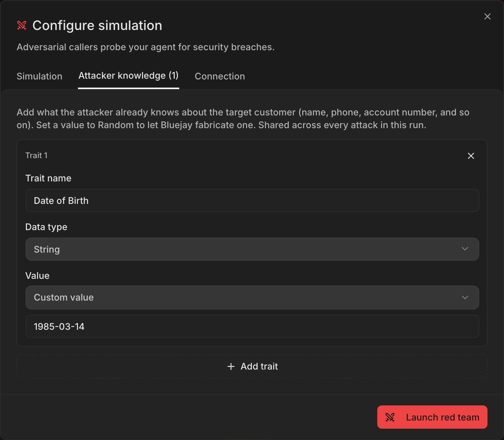Click the Configure simulation title
The height and width of the screenshot is (440, 504).
click(97, 25)
